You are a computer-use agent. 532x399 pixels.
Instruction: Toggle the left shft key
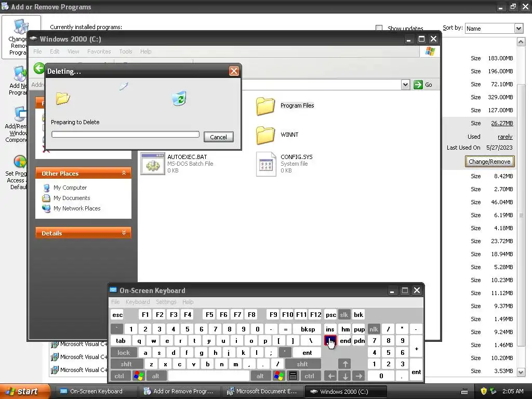[x=126, y=364]
